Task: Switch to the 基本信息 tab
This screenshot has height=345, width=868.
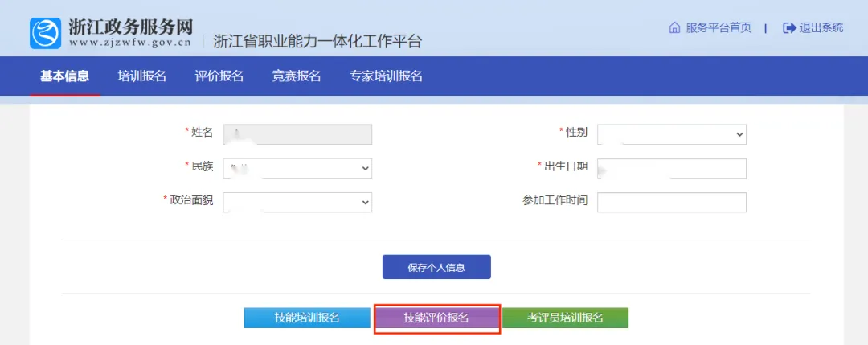Action: pyautogui.click(x=64, y=76)
